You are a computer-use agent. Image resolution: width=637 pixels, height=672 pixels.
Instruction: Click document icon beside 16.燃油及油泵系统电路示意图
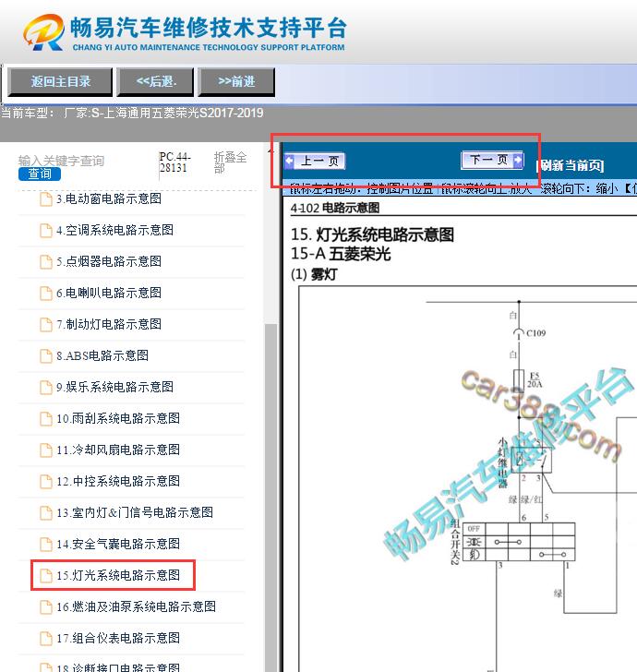[46, 607]
